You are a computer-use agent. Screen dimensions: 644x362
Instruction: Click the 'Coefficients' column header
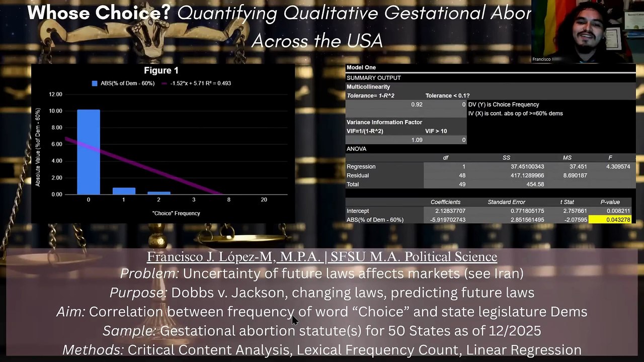pyautogui.click(x=445, y=202)
